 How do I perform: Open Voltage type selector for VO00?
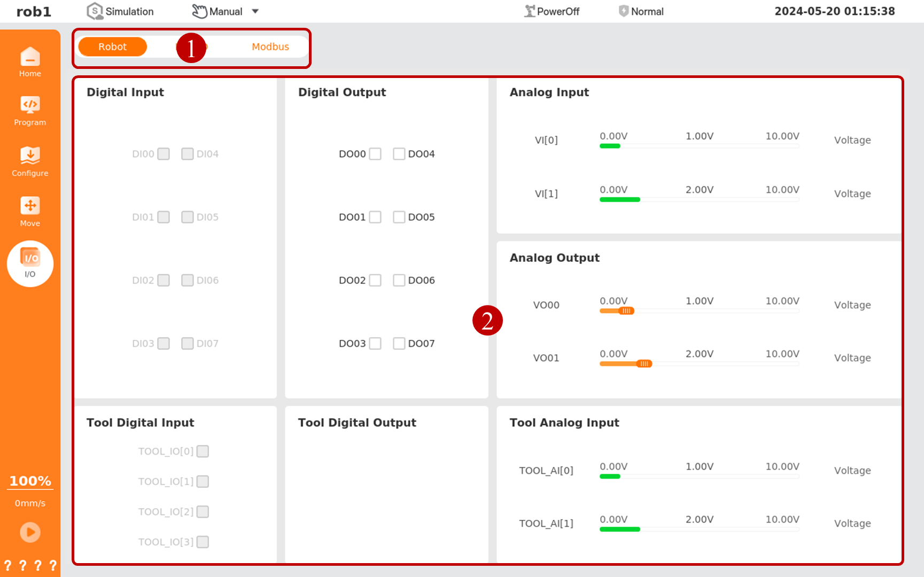coord(852,305)
